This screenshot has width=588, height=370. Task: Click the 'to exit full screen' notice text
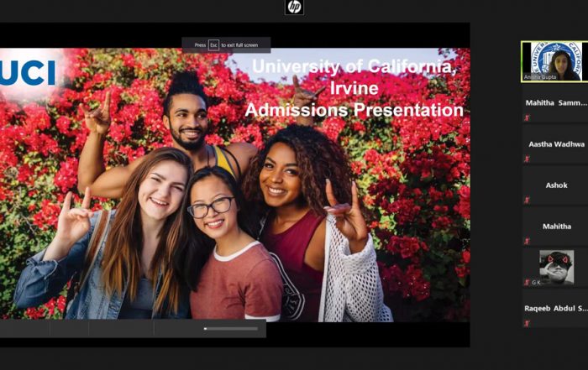pyautogui.click(x=239, y=45)
